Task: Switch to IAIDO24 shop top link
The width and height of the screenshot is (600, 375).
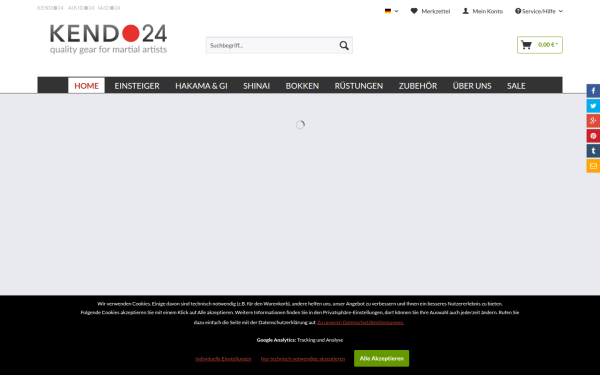Action: 109,8
